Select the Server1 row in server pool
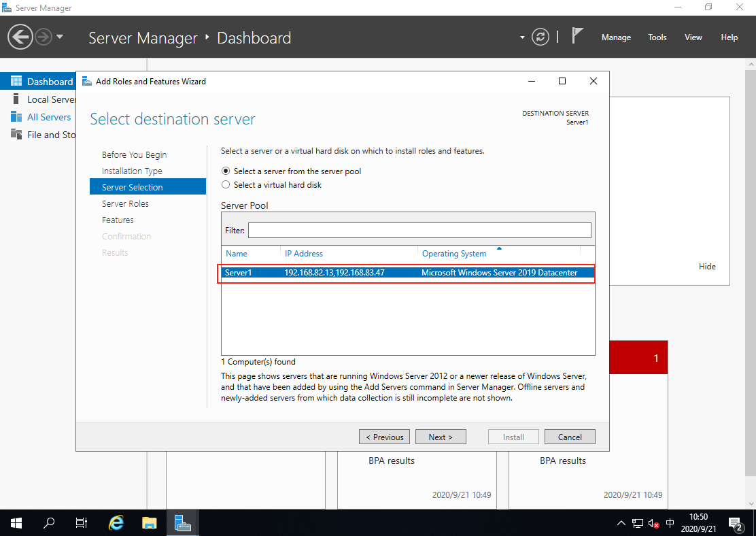This screenshot has width=756, height=536. tap(407, 273)
